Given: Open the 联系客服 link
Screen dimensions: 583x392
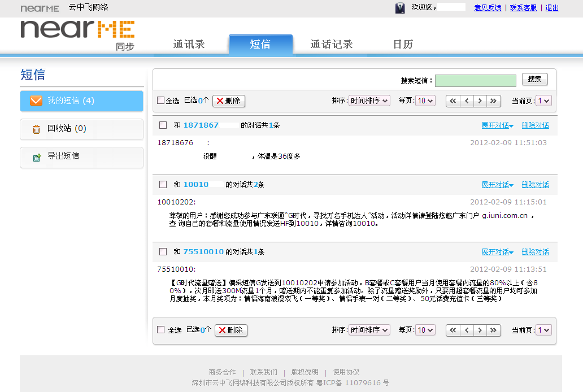Looking at the screenshot, I should point(524,8).
